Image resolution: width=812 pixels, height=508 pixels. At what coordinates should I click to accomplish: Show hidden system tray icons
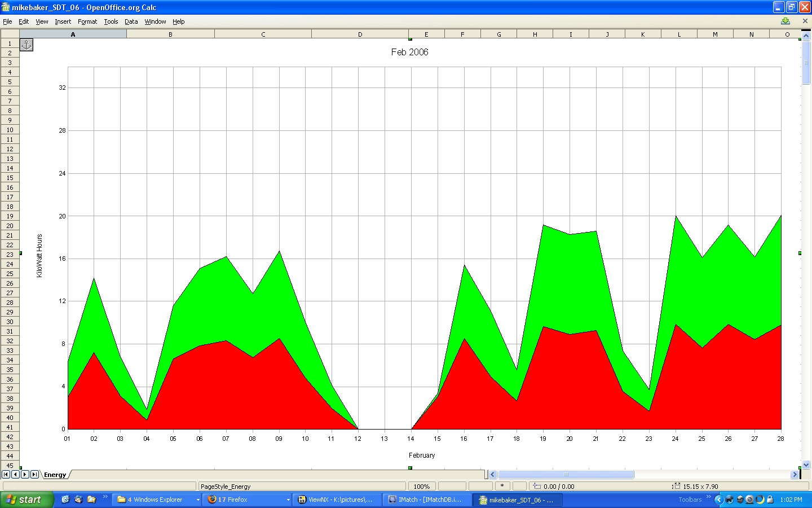point(718,500)
